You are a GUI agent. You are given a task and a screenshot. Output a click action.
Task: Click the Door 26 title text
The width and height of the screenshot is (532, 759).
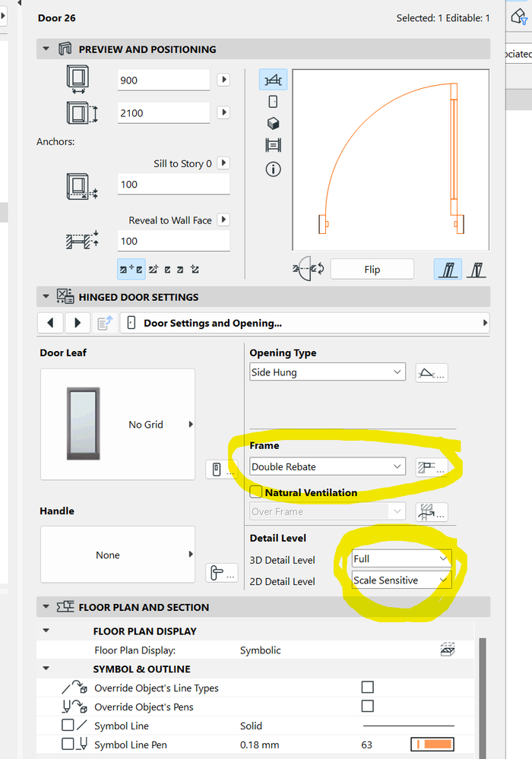point(57,18)
